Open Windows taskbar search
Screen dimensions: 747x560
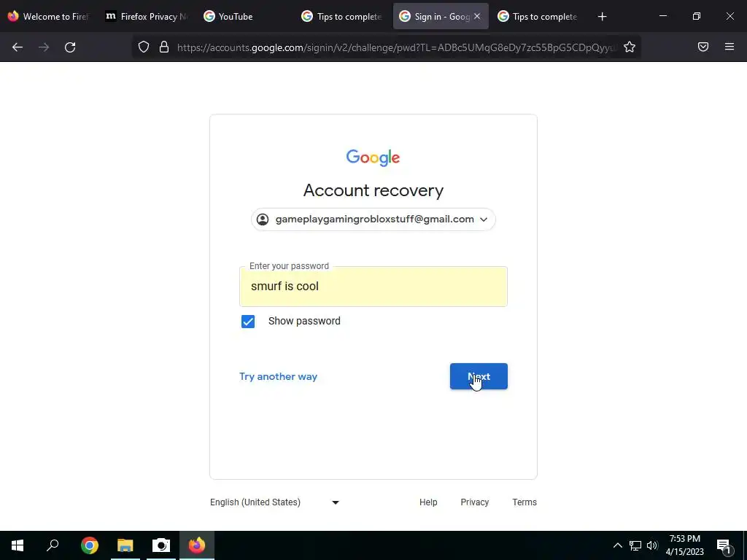[53, 545]
